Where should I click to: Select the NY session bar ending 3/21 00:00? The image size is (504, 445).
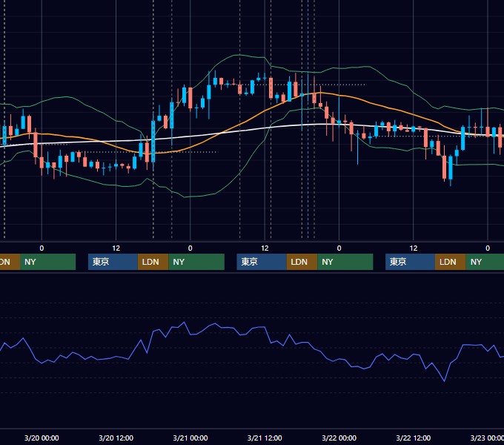[196, 262]
